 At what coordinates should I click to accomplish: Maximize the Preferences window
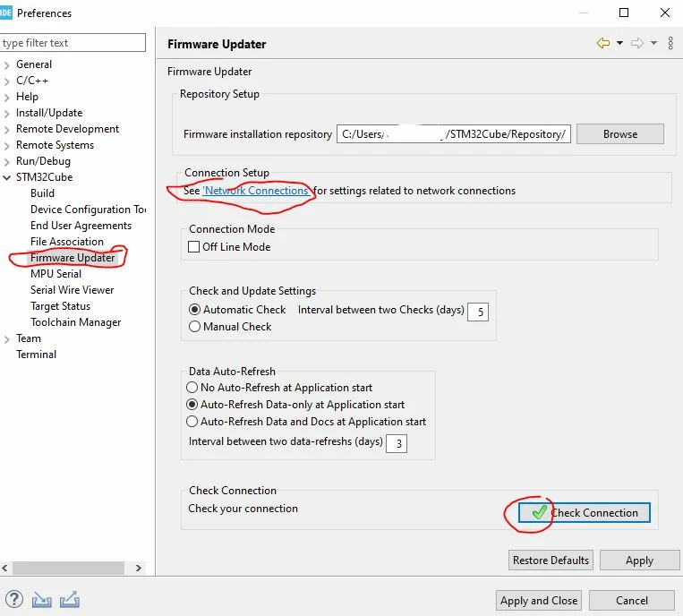pyautogui.click(x=624, y=13)
